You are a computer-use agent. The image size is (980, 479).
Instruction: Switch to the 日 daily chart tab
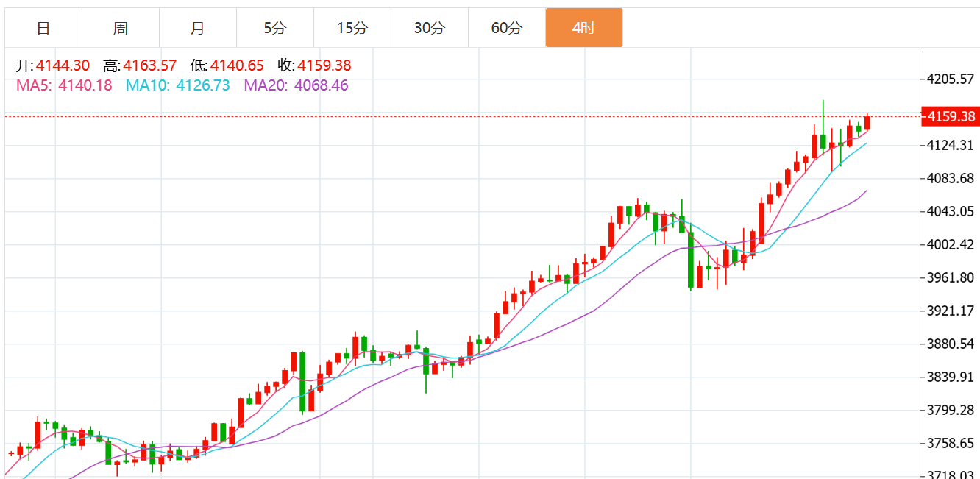(43, 29)
